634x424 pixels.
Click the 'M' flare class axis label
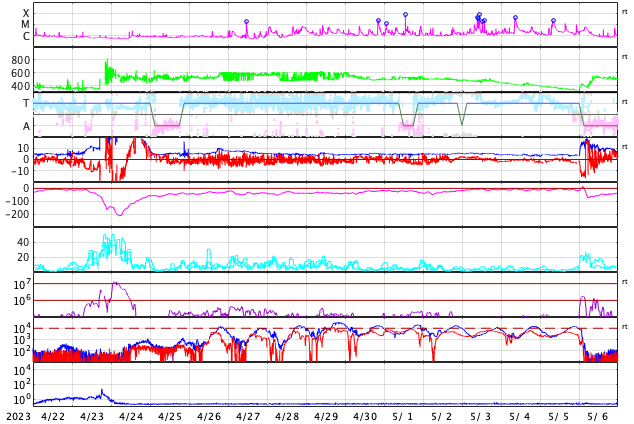click(25, 25)
